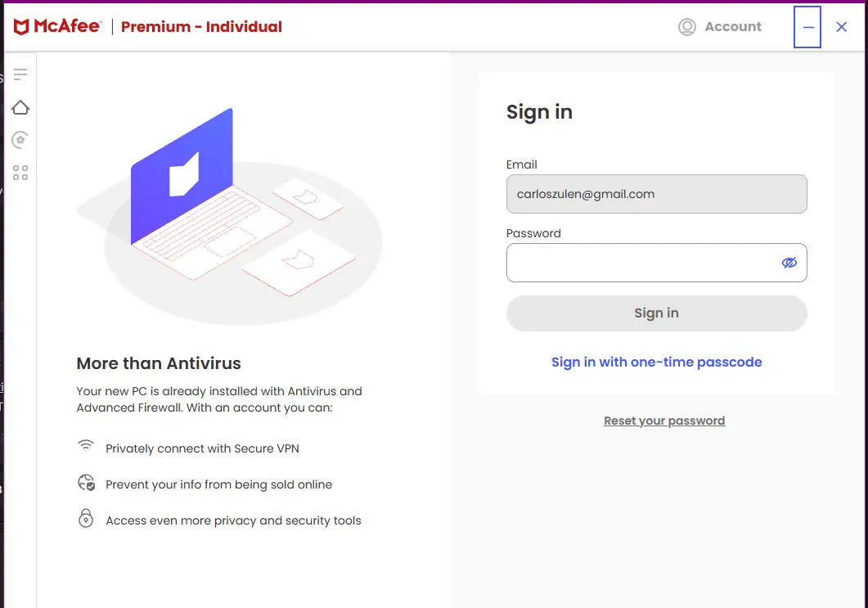
Task: Open the protection score star icon
Action: click(x=20, y=140)
